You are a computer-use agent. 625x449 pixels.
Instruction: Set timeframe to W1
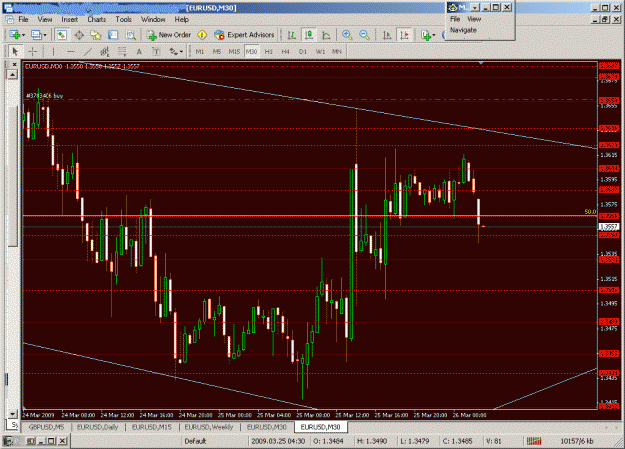pos(320,52)
